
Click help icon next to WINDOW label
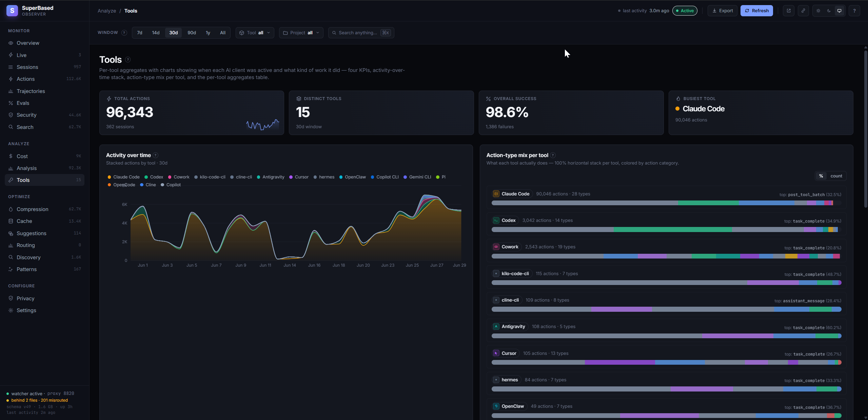[x=124, y=33]
